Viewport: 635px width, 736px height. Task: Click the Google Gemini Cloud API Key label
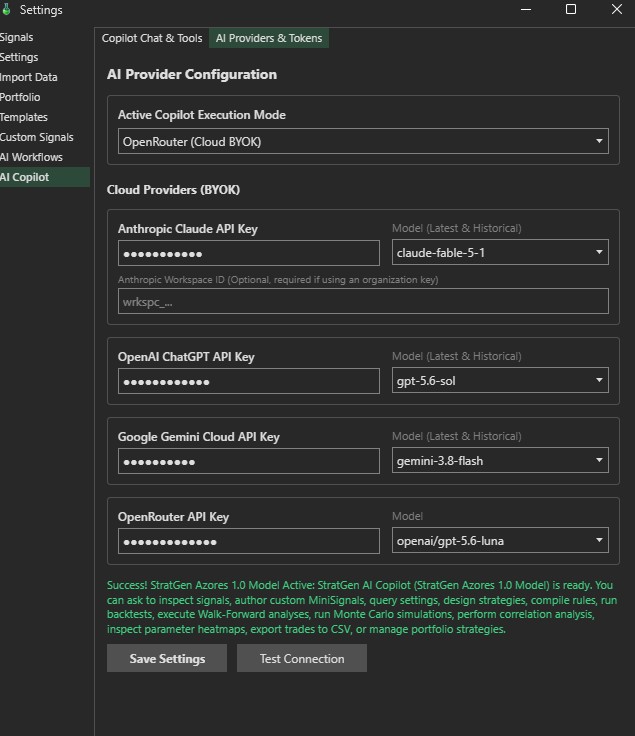click(x=199, y=437)
